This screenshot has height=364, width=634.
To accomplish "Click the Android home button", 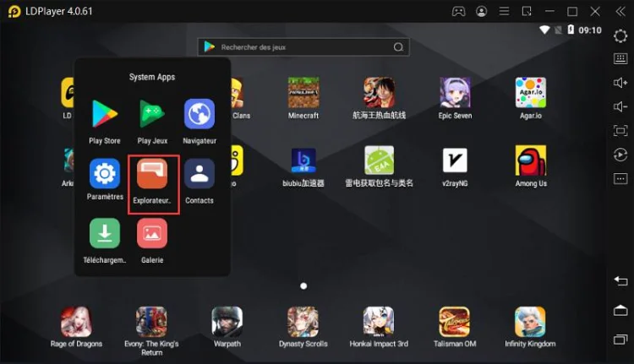I will [x=620, y=310].
